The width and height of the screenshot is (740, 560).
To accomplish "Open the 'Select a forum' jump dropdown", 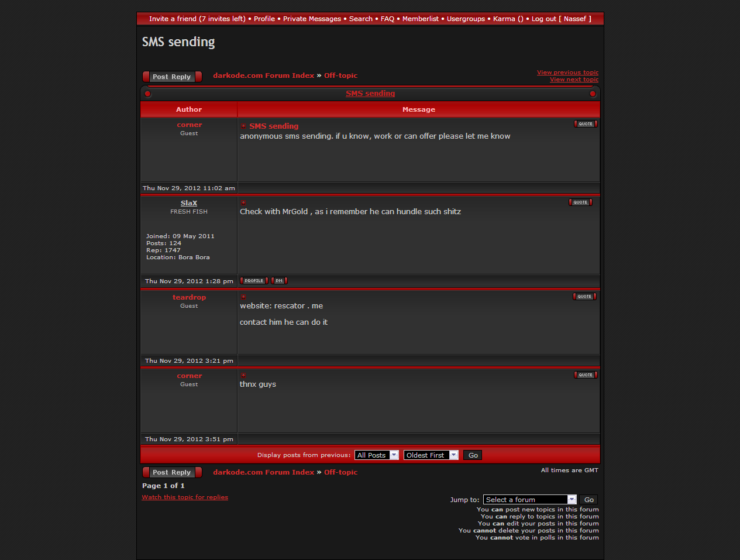I will 529,500.
